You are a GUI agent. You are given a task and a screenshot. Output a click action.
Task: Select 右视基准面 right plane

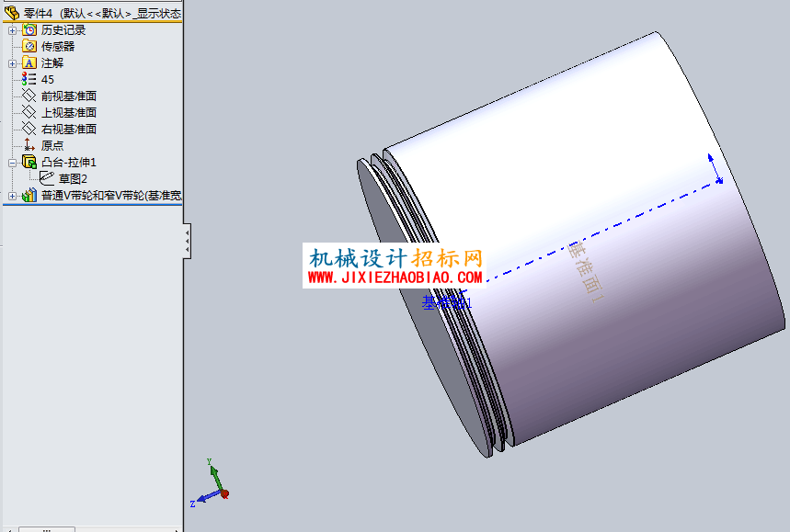coord(69,129)
